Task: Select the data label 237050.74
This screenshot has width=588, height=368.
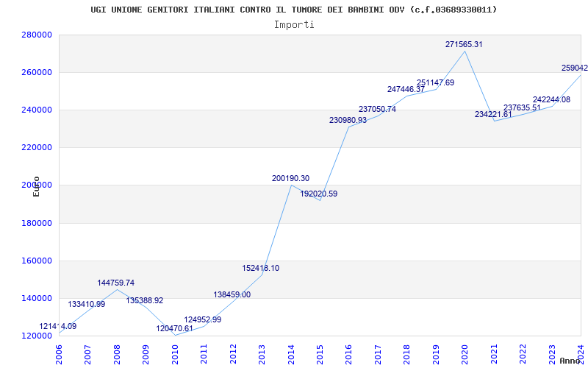Action: click(x=377, y=109)
